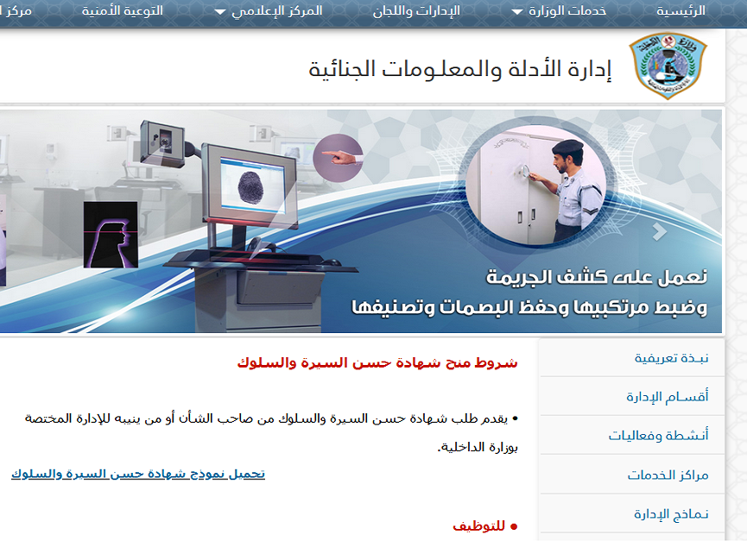747x560 pixels.
Task: Click the page title إدارة الأدلة والمعلومات الجنائية
Action: tap(459, 69)
